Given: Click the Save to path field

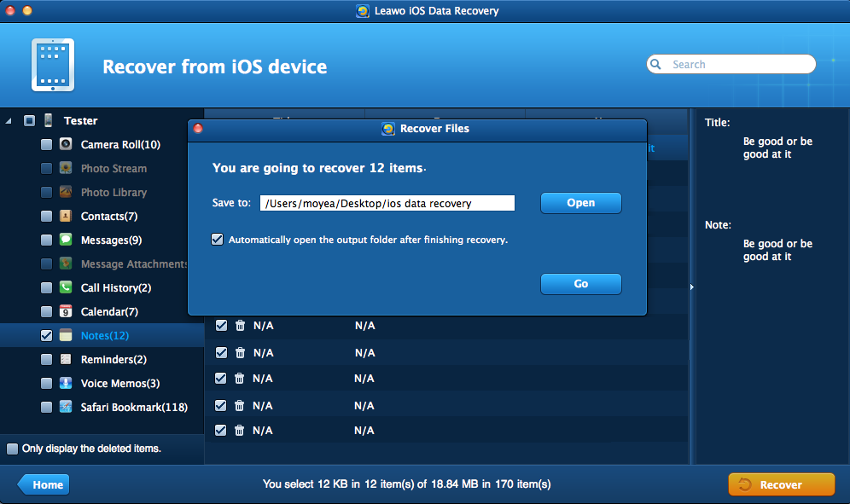Looking at the screenshot, I should tap(387, 203).
